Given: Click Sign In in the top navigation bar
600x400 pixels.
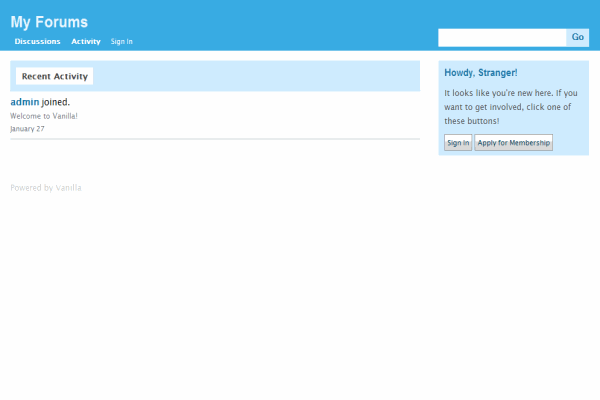Looking at the screenshot, I should point(122,42).
